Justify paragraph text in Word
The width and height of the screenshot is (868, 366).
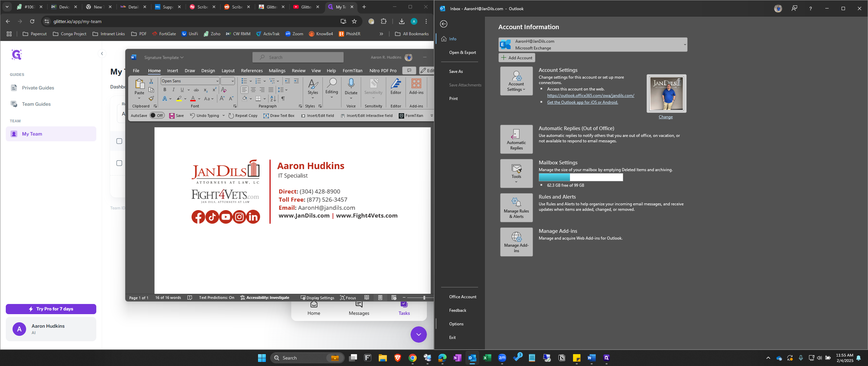tap(271, 90)
